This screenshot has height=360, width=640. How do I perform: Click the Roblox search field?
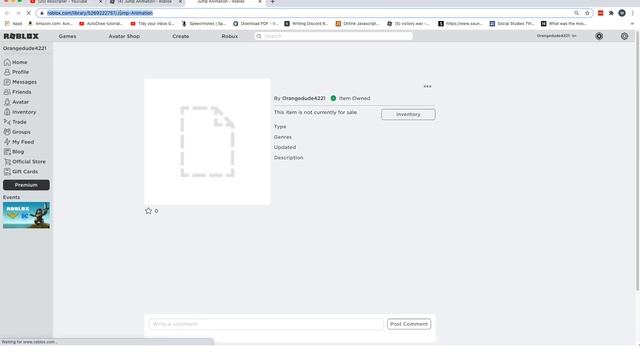click(x=333, y=36)
